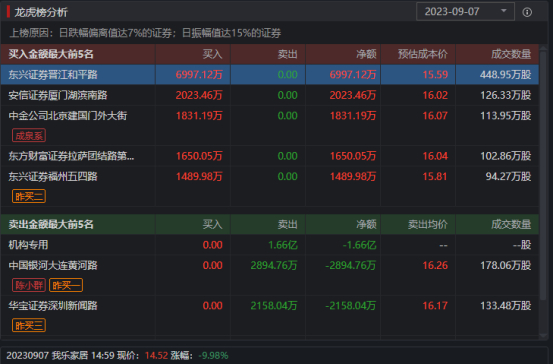Screen dimensions: 554x364
Task: Click 净额 header in buy table
Action: [x=366, y=54]
